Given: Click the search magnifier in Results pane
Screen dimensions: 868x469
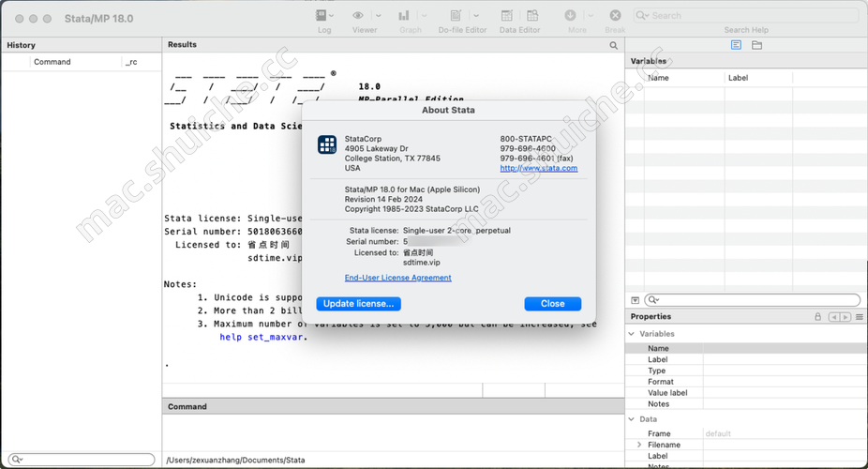Looking at the screenshot, I should pos(614,45).
